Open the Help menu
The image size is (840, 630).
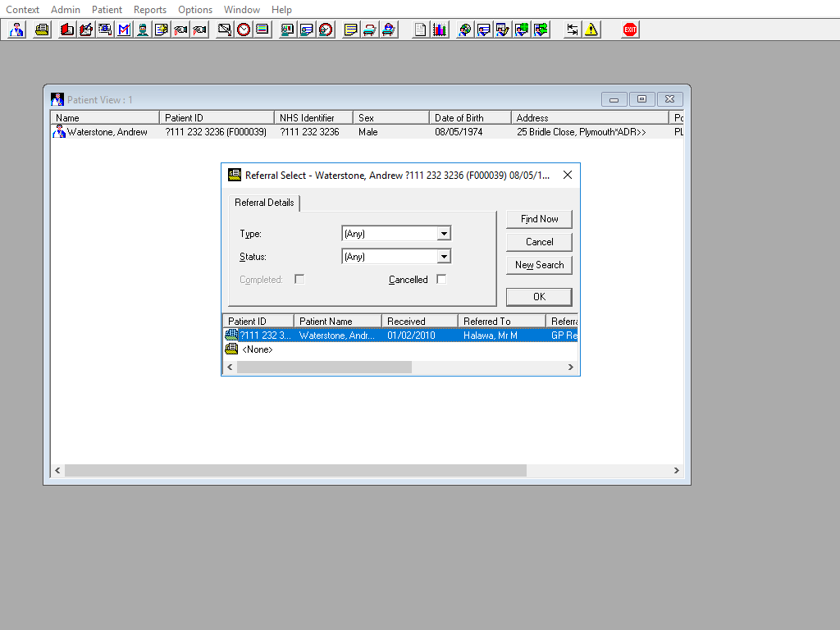(x=281, y=10)
